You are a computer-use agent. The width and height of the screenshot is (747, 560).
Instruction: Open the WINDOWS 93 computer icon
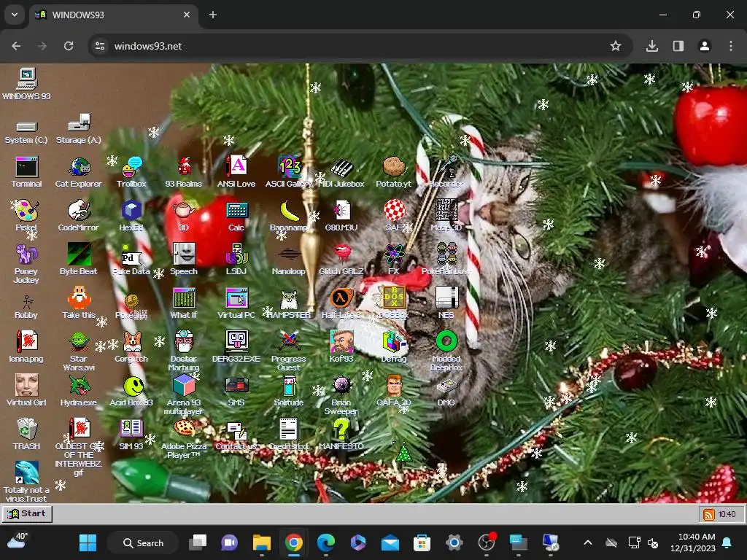[x=27, y=79]
